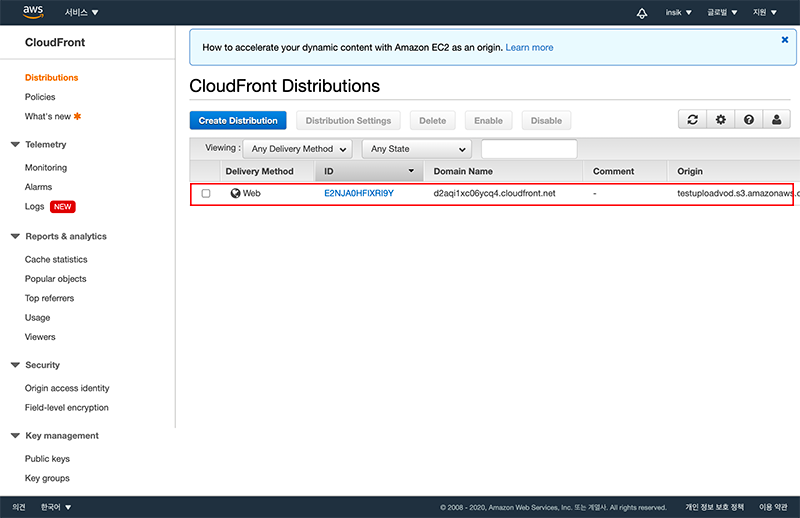Collapse the Security section
The image size is (800, 518).
(x=15, y=365)
